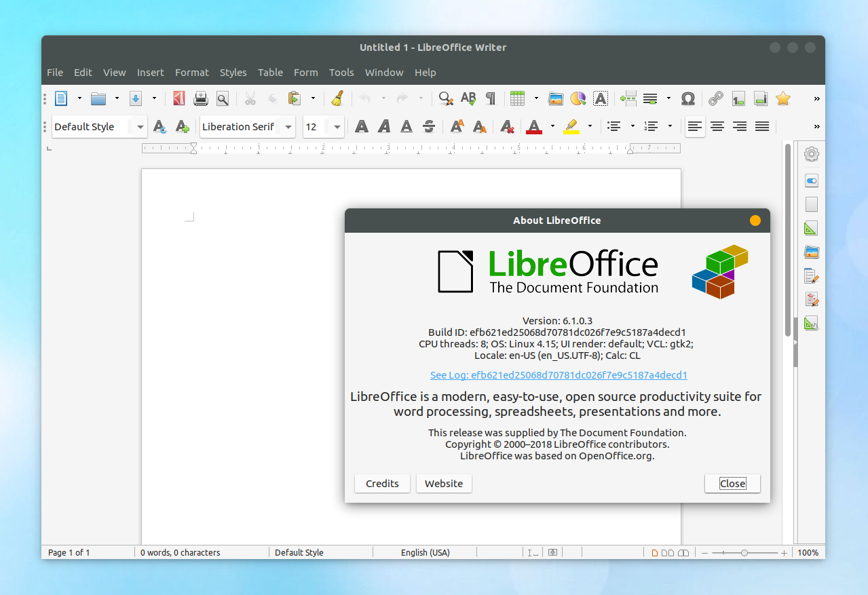The height and width of the screenshot is (595, 868).
Task: Select the Clone Formatting paintbrush
Action: click(337, 98)
